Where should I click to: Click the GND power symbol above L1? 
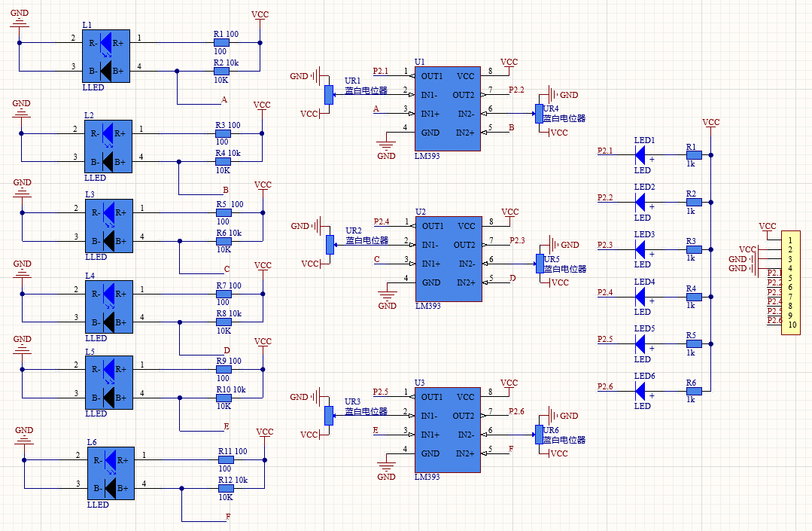[x=19, y=19]
